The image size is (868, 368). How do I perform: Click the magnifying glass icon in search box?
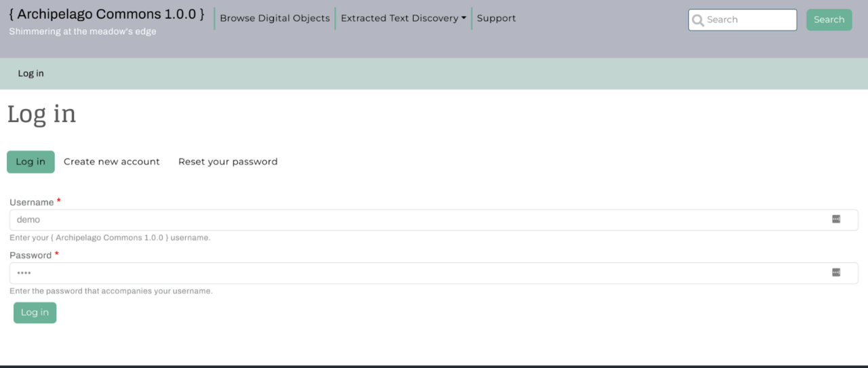click(x=698, y=20)
